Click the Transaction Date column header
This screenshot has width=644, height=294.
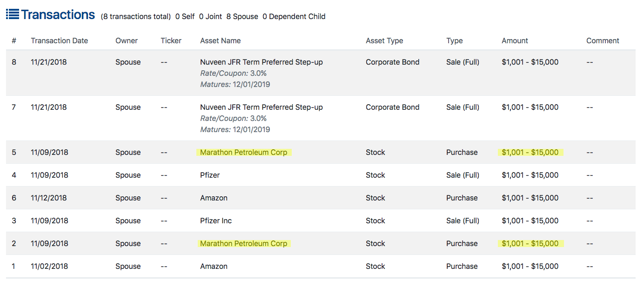60,40
